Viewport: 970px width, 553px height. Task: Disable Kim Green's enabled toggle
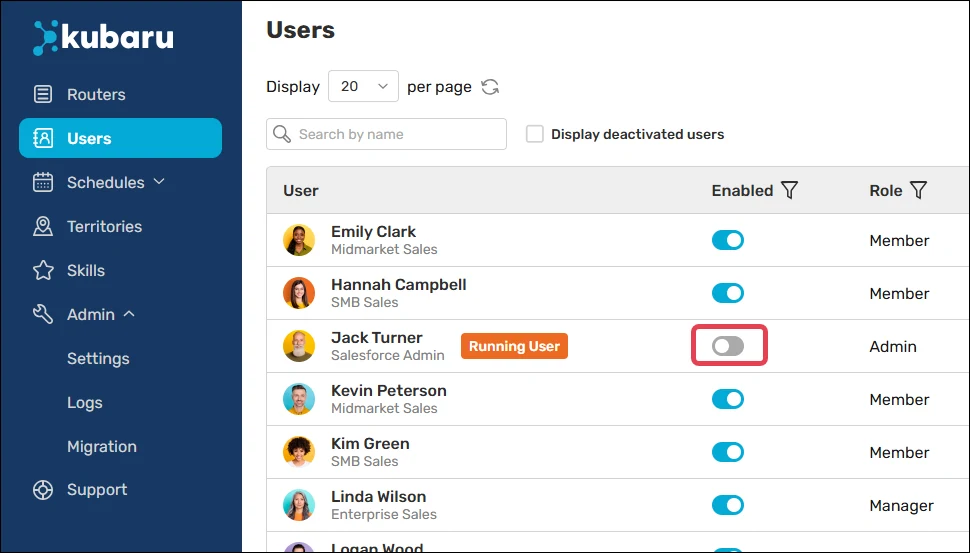pyautogui.click(x=728, y=452)
